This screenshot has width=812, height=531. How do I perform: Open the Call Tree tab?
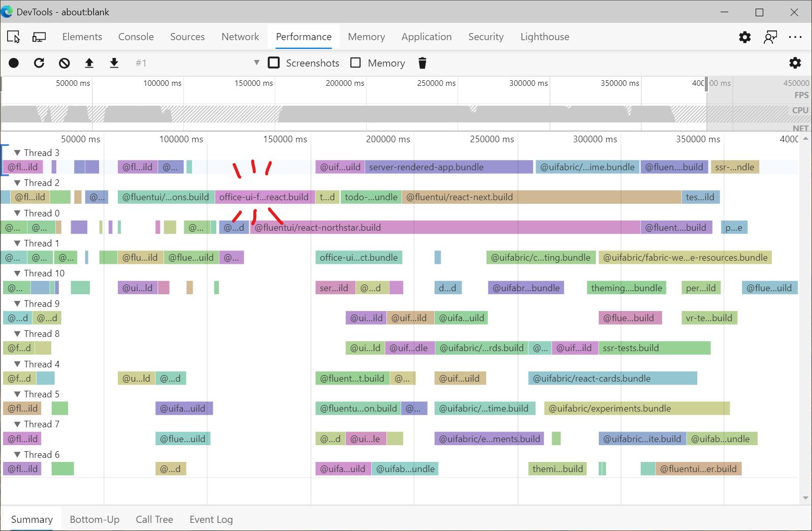(x=154, y=519)
